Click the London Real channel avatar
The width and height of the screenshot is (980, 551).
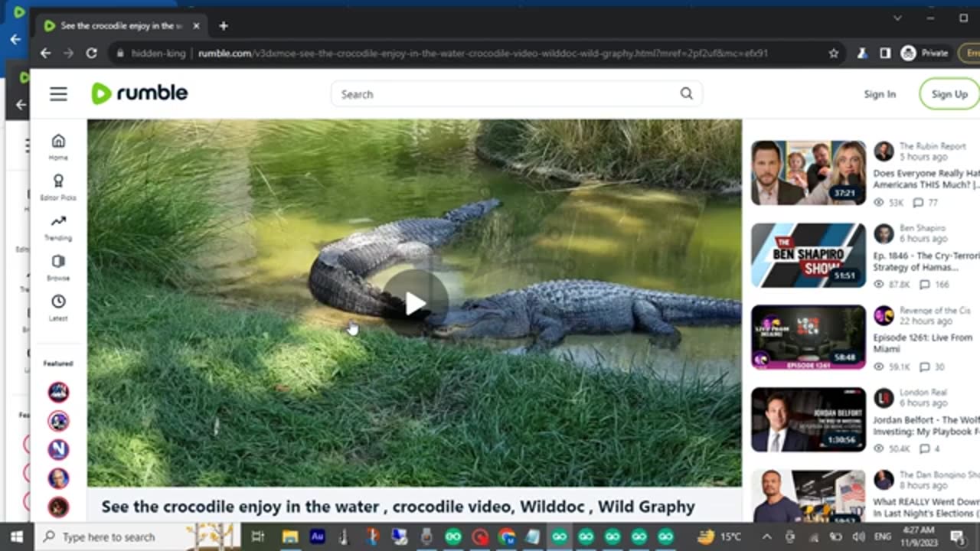pos(884,398)
